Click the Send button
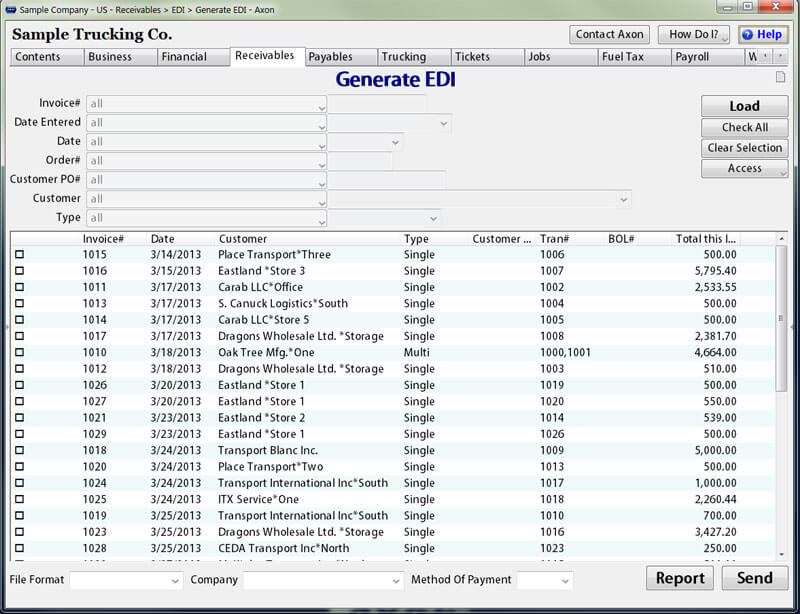Image resolution: width=800 pixels, height=614 pixels. (x=754, y=578)
